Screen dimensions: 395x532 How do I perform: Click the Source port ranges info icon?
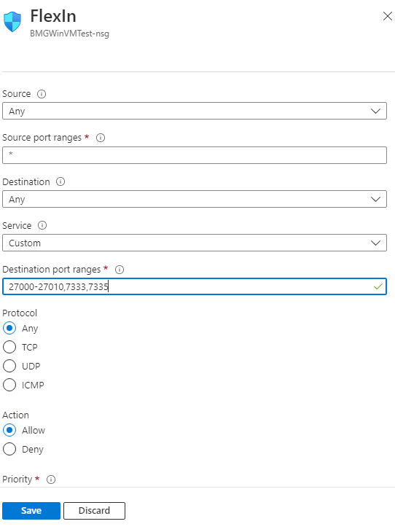101,138
